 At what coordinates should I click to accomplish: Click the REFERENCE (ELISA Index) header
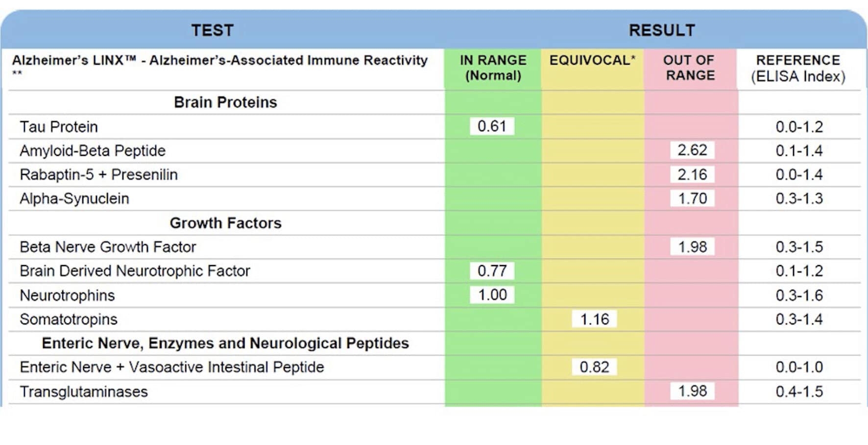[798, 68]
